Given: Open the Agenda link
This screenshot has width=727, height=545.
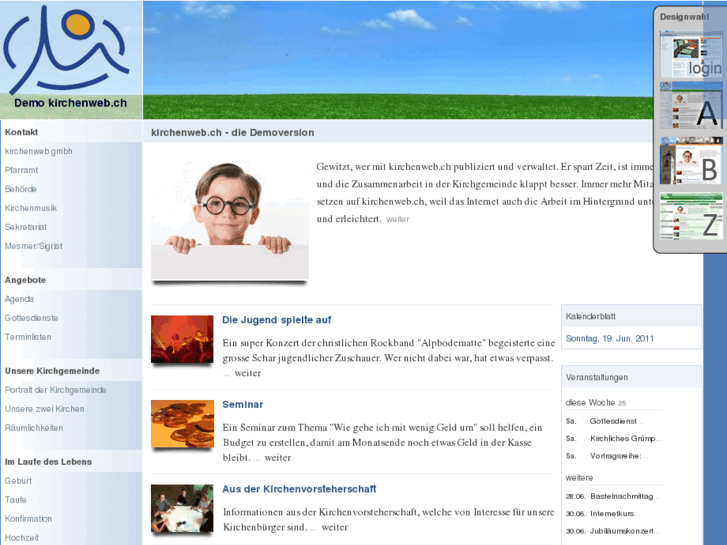Looking at the screenshot, I should (19, 299).
